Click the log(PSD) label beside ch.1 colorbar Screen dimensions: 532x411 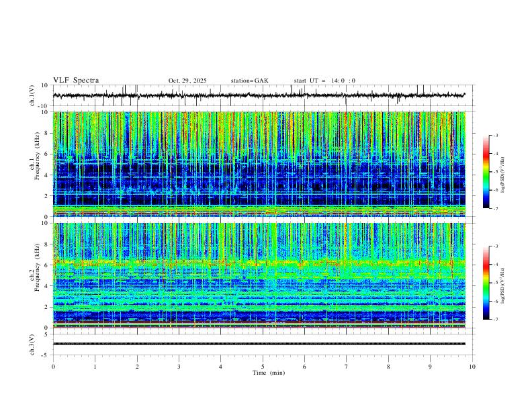(502, 175)
